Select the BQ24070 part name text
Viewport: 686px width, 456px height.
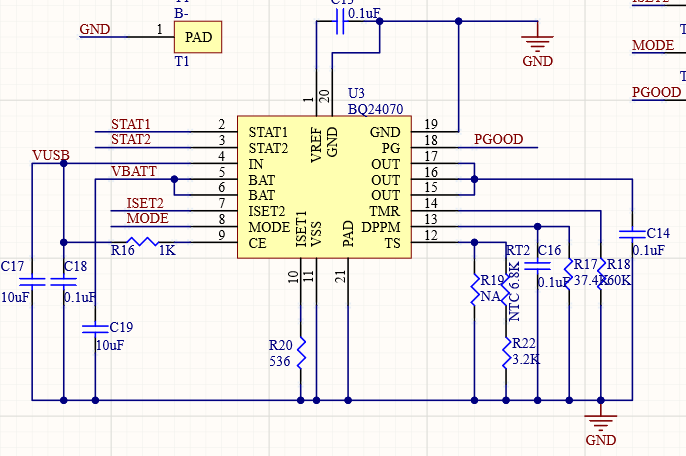pos(375,109)
